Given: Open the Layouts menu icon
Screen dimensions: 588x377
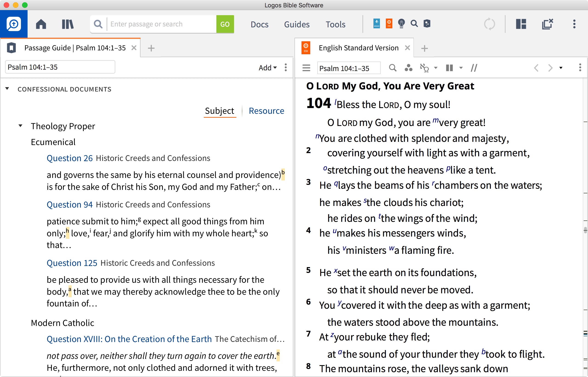Looking at the screenshot, I should 521,24.
